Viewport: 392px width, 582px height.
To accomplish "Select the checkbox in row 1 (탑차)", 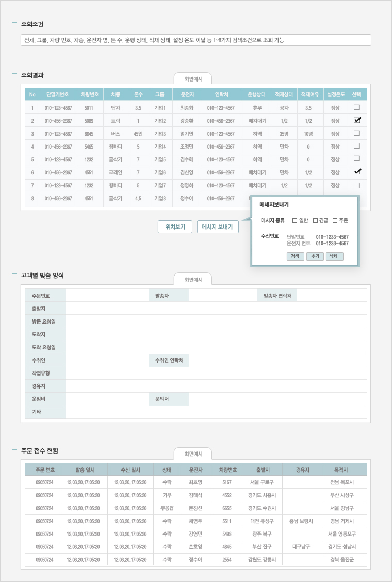I will point(356,107).
